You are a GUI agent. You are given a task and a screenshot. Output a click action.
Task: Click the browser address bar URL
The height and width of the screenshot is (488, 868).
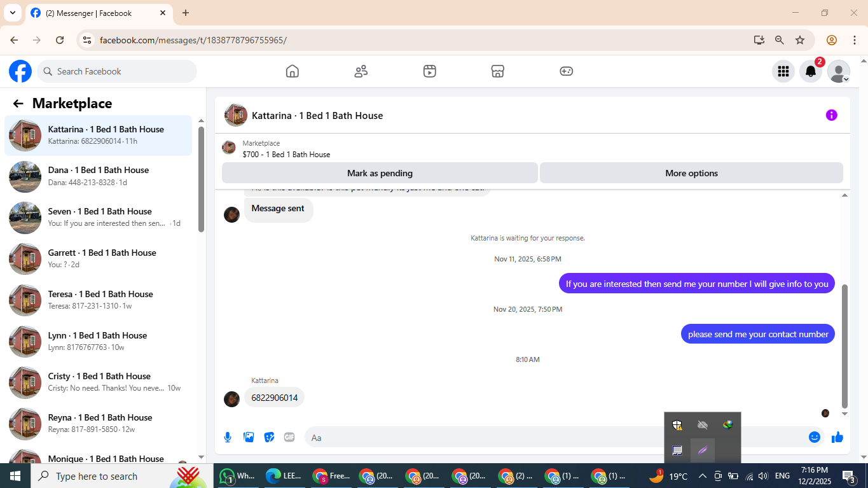coord(193,40)
